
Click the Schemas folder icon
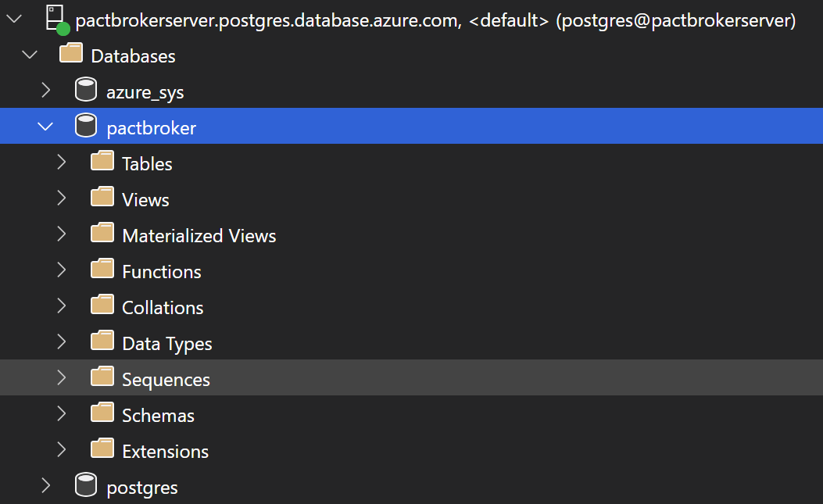tap(102, 413)
